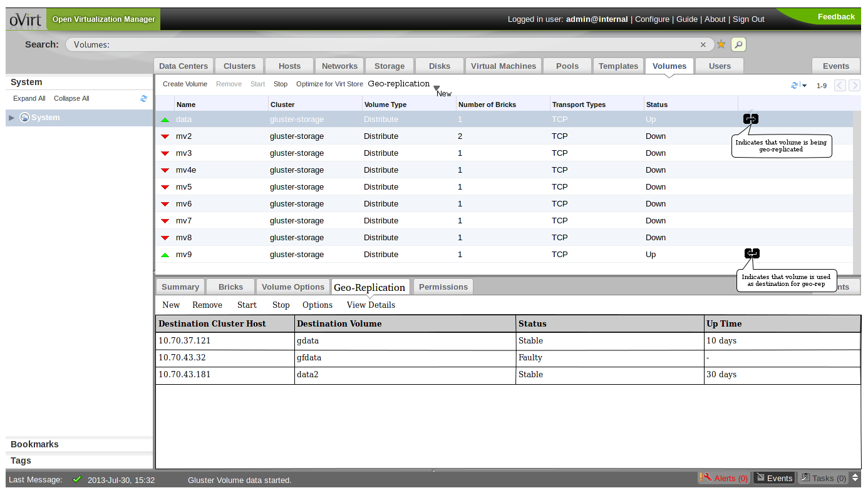Screen dimensions: 868x493
Task: Open the Alerts footer panel
Action: pyautogui.click(x=724, y=478)
